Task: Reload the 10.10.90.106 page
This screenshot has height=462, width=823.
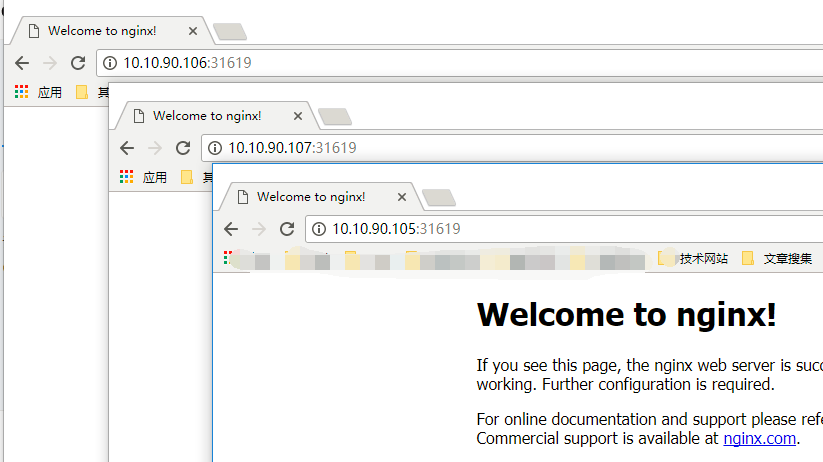Action: 77,63
